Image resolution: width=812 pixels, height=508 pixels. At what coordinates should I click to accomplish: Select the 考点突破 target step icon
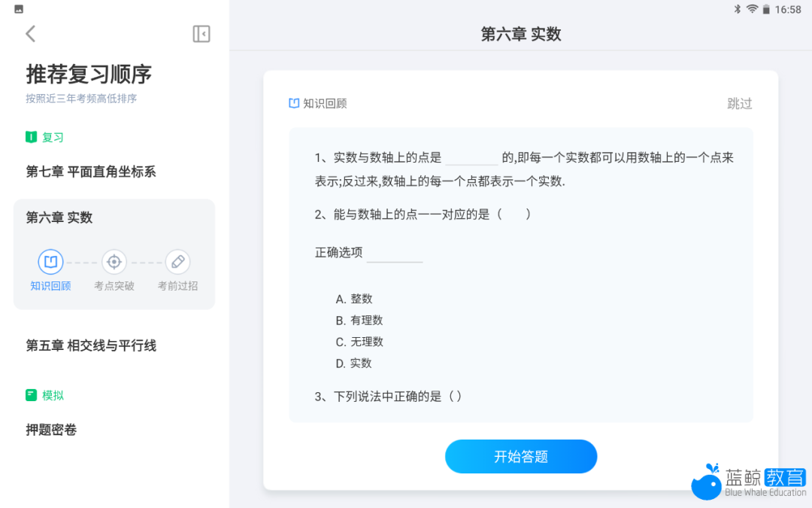pyautogui.click(x=114, y=262)
